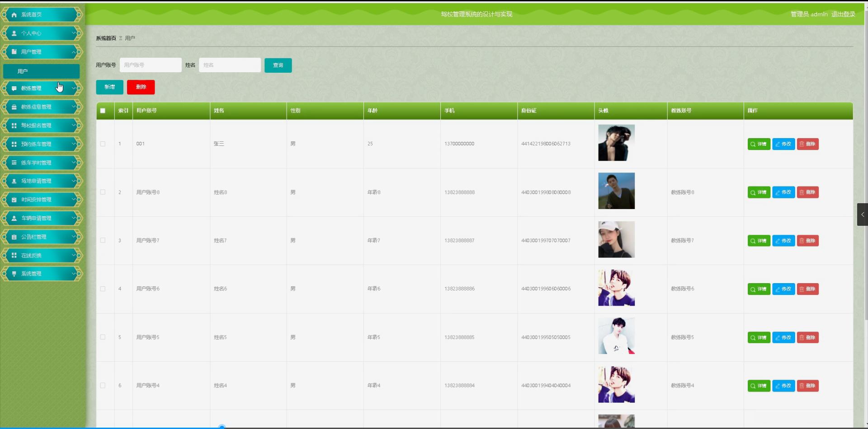Screen dimensions: 868x429
Task: Focus the 用户账号 search input field
Action: point(151,65)
